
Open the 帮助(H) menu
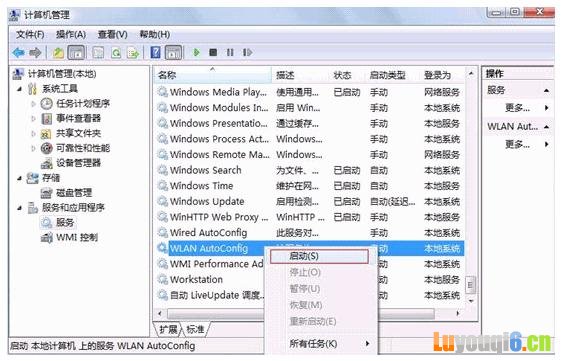(x=155, y=35)
